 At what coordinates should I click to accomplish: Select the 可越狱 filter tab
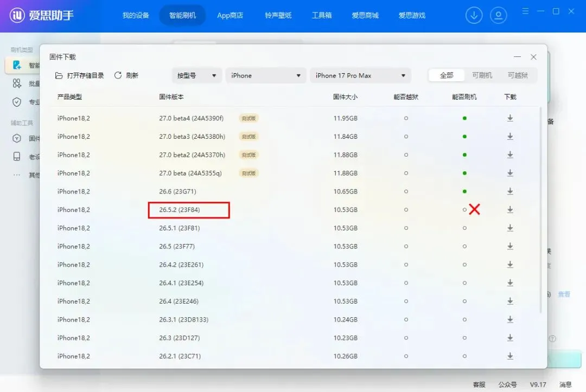518,75
